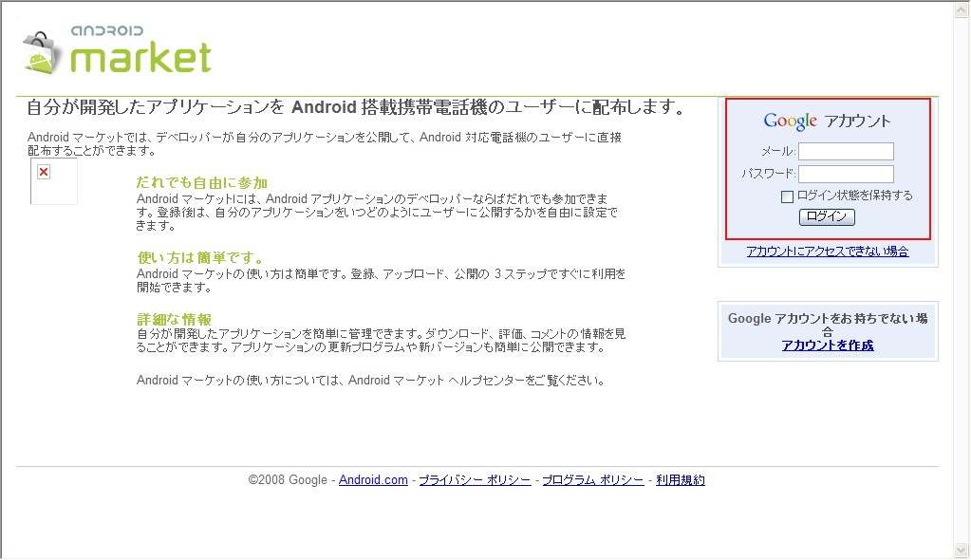The image size is (971, 560).
Task: Follow the アカウントを作成 link
Action: 827,345
